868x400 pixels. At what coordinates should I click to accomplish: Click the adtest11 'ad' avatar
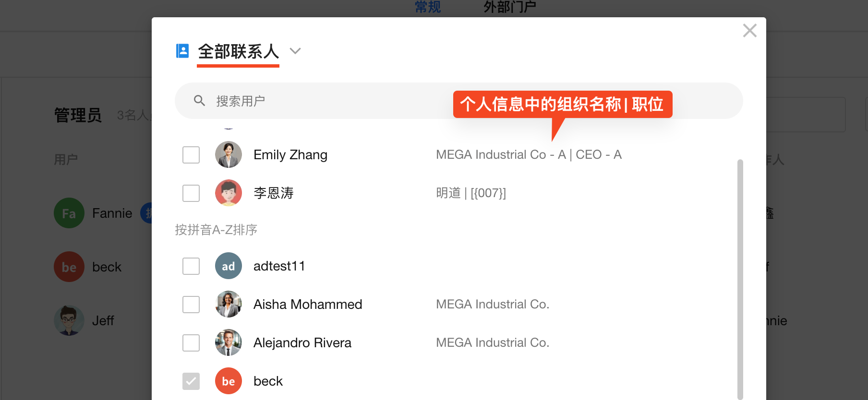229,266
